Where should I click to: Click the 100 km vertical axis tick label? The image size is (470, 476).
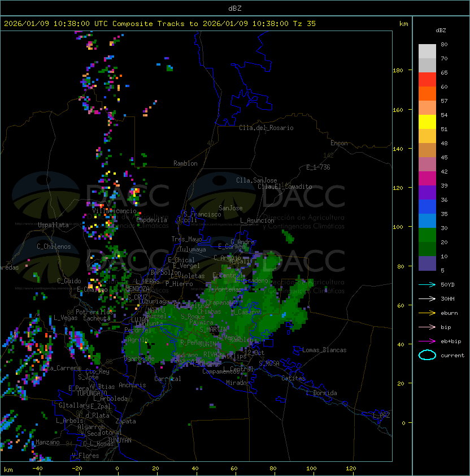pyautogui.click(x=398, y=227)
